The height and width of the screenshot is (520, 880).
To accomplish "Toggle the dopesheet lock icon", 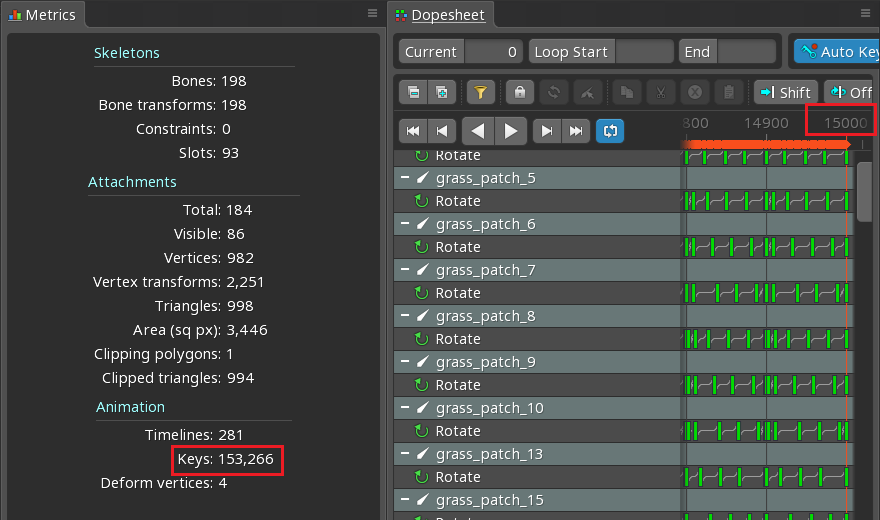I will pyautogui.click(x=519, y=92).
